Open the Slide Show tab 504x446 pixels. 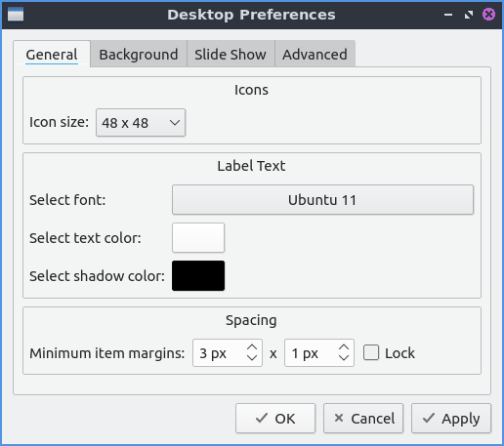[231, 55]
